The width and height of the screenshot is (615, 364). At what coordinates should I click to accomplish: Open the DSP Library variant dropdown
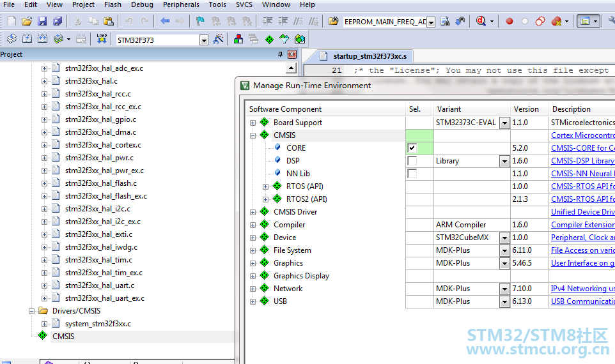coord(505,161)
